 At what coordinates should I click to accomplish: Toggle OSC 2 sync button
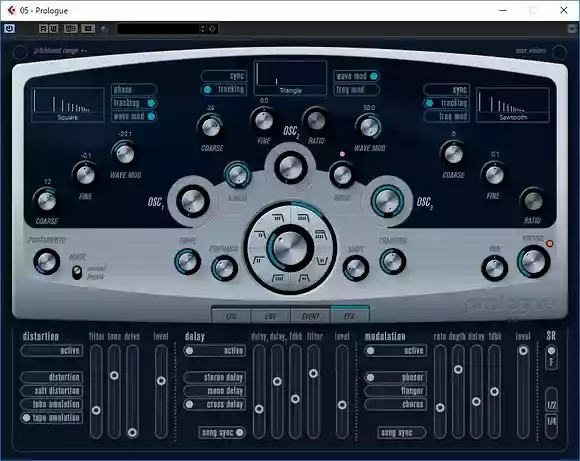coord(224,76)
